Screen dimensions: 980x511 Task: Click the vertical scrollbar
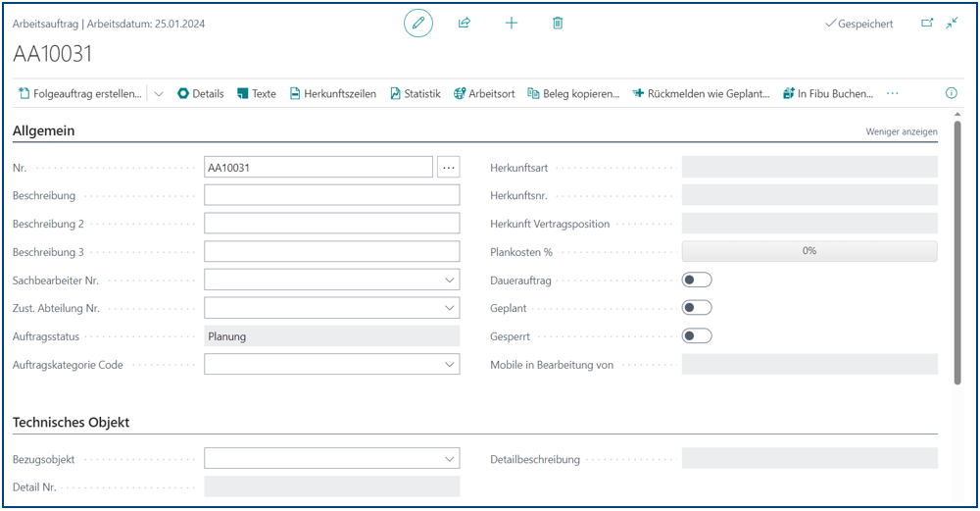957,253
